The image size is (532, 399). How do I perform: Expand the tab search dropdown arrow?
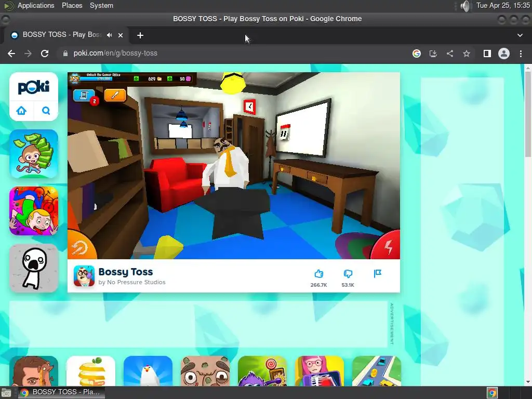click(x=520, y=35)
